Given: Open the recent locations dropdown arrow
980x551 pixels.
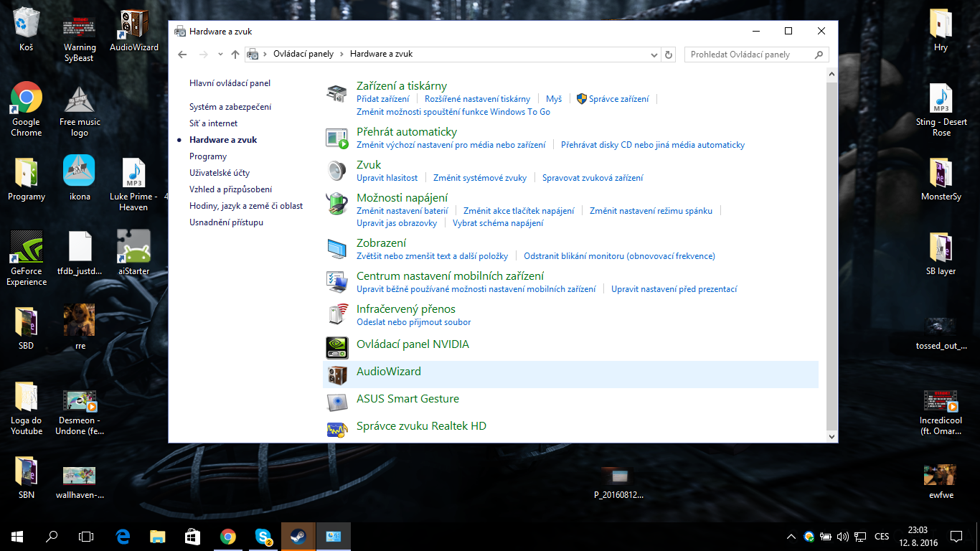Looking at the screenshot, I should (x=220, y=55).
